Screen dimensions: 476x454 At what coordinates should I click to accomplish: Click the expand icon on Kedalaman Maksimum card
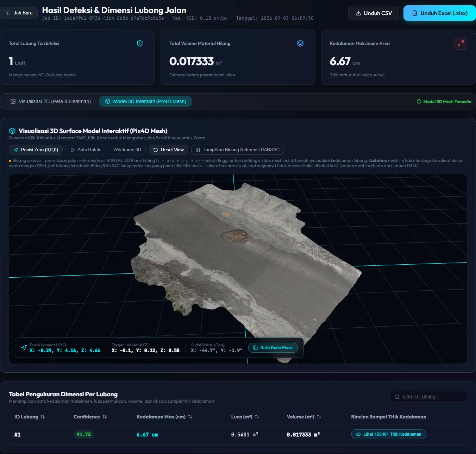point(461,43)
